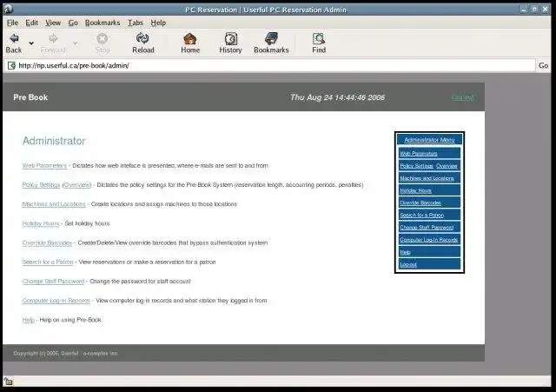Open the (Overview) link in main list
This screenshot has height=392, width=556.
(77, 185)
